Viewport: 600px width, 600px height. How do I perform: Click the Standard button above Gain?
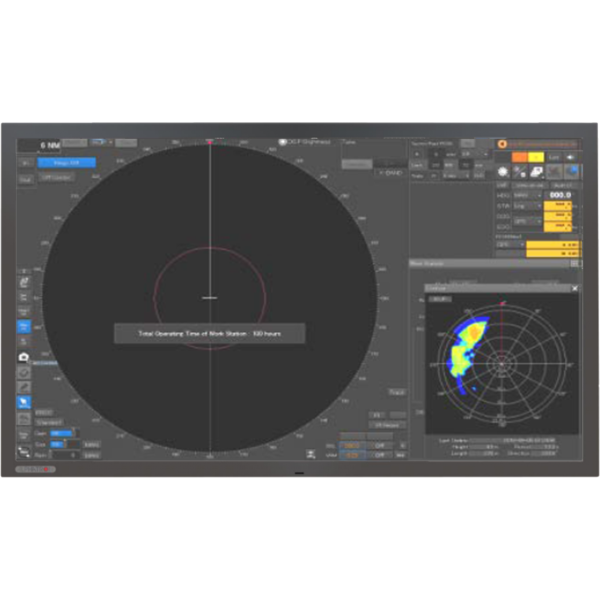[x=49, y=423]
